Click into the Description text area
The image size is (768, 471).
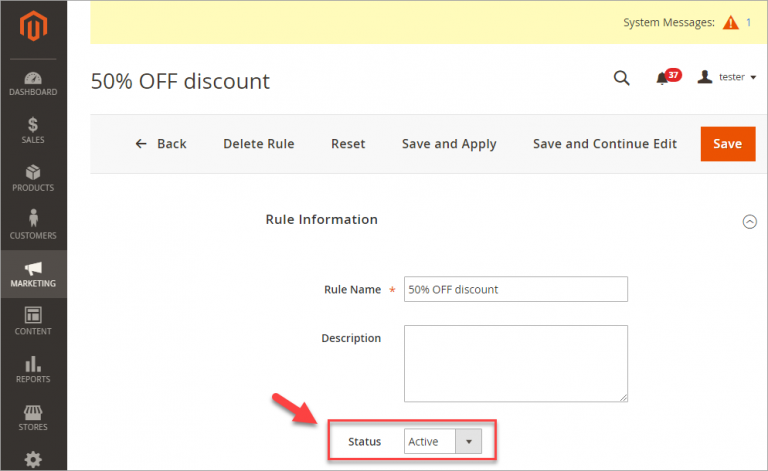click(515, 362)
